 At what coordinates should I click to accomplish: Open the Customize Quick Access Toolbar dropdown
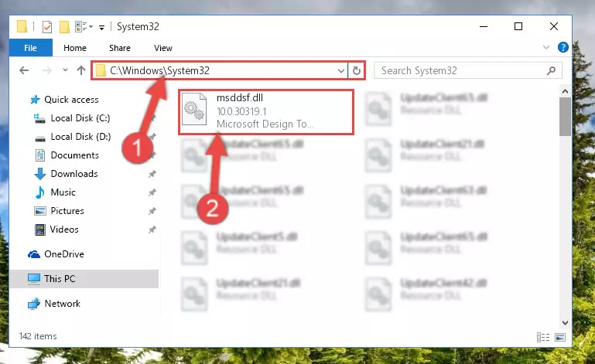click(x=101, y=27)
